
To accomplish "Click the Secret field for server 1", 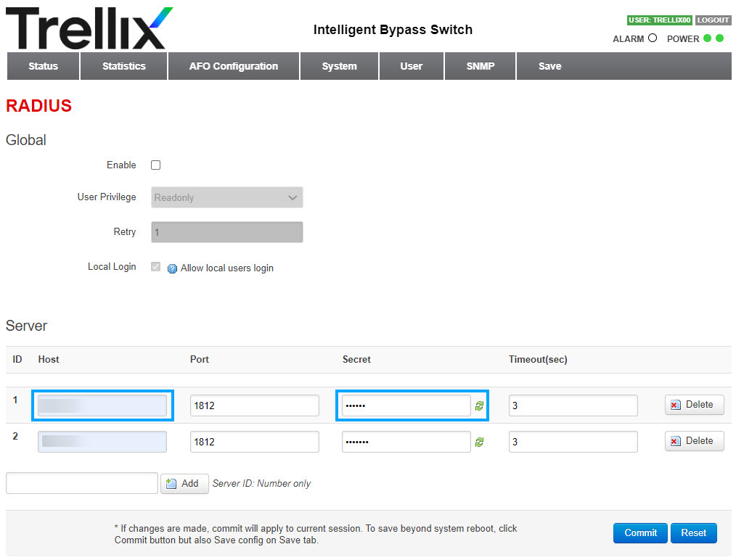I will [x=406, y=405].
